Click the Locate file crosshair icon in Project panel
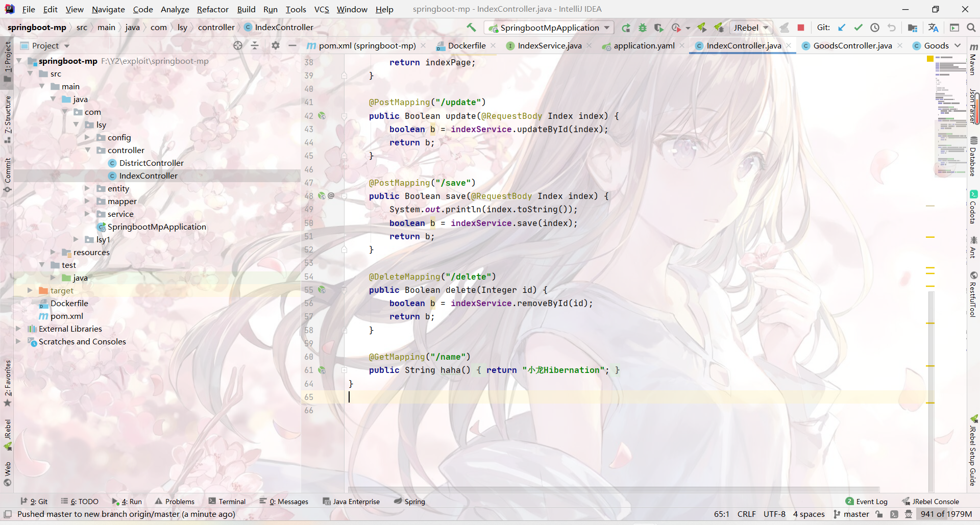This screenshot has height=525, width=980. (x=238, y=45)
